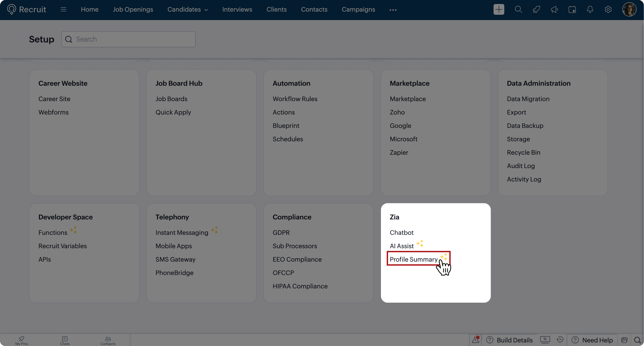Go to the Home tab
Screen dimensions: 644x346
90,9
